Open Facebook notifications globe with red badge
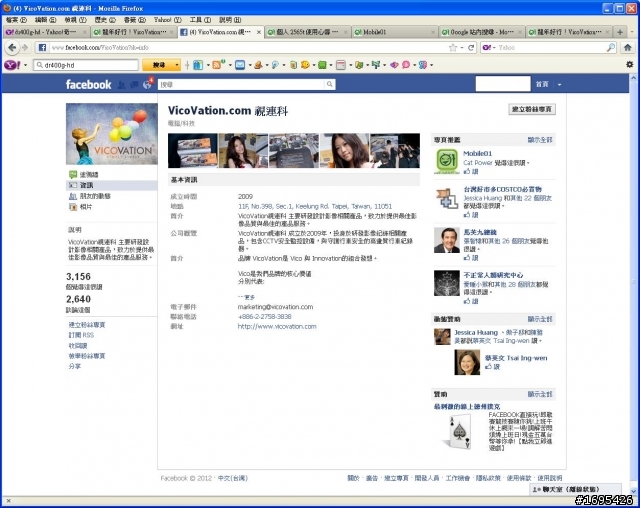 (147, 84)
